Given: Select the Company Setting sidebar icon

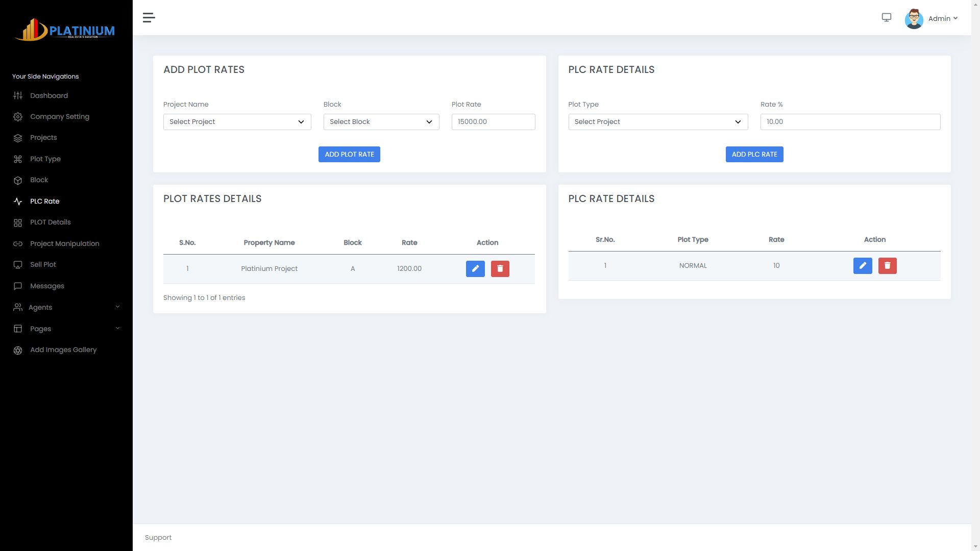Looking at the screenshot, I should [18, 116].
